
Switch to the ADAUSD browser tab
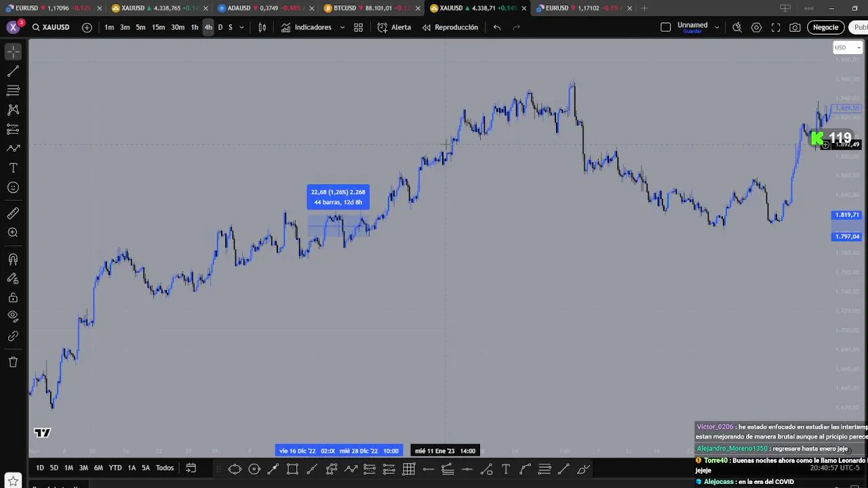pos(262,8)
